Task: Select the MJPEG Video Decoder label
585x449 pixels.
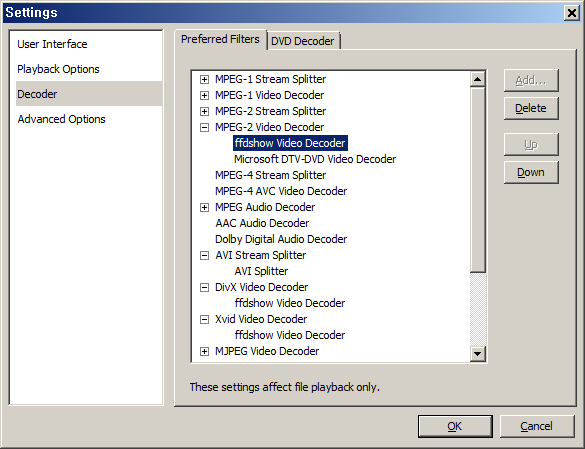Action: (267, 352)
